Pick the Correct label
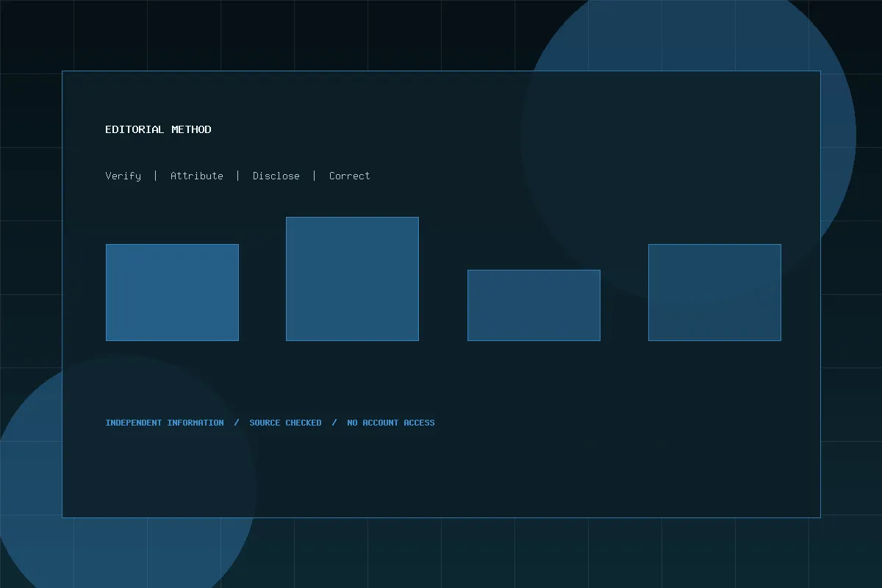Image resolution: width=882 pixels, height=588 pixels. (x=350, y=176)
